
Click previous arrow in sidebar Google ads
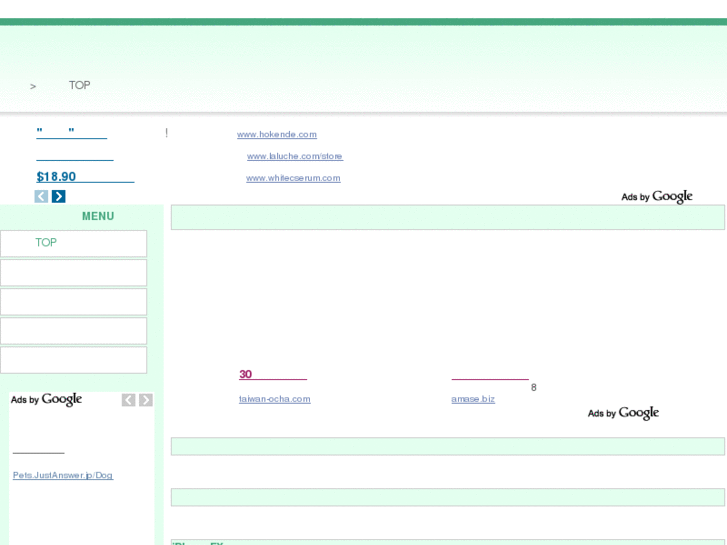click(128, 400)
